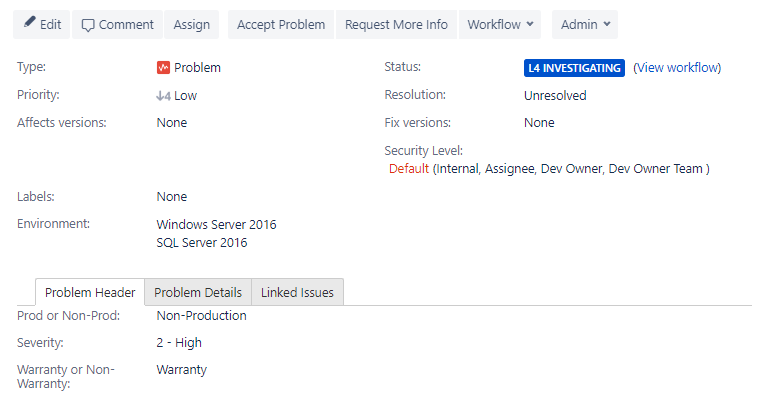
Task: Click the L4 INVESTIGATING status badge
Action: tap(574, 68)
